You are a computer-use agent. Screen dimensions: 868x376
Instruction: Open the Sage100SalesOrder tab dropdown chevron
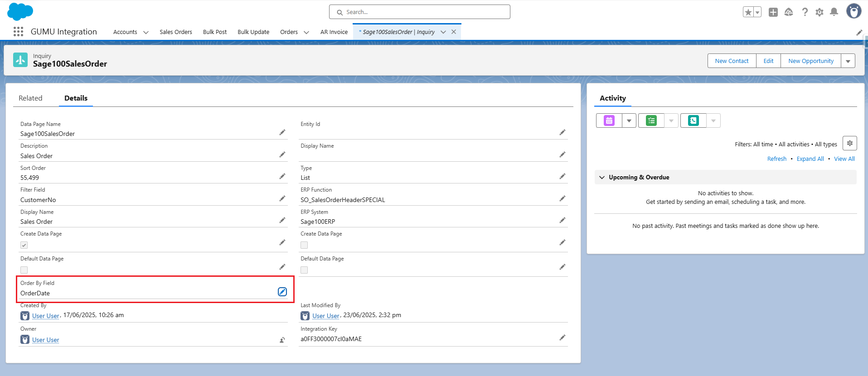(443, 32)
